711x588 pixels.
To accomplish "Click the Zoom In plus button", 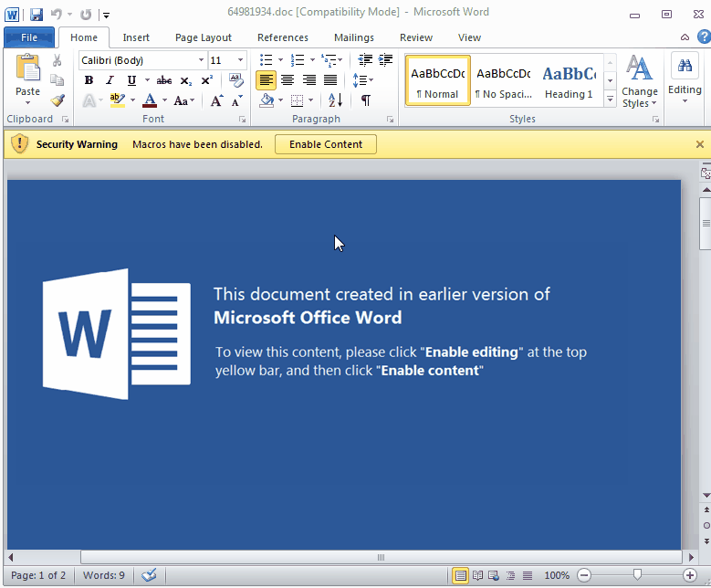I will (x=690, y=576).
